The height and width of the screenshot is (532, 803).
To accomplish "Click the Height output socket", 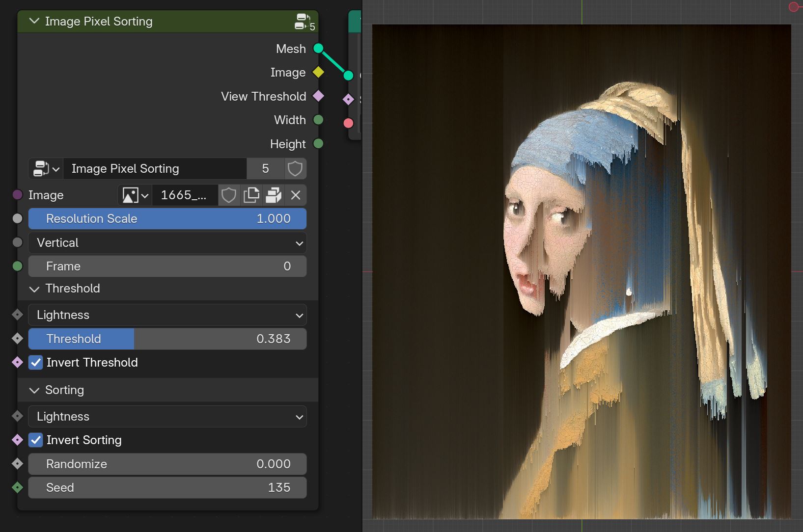I will [x=318, y=144].
